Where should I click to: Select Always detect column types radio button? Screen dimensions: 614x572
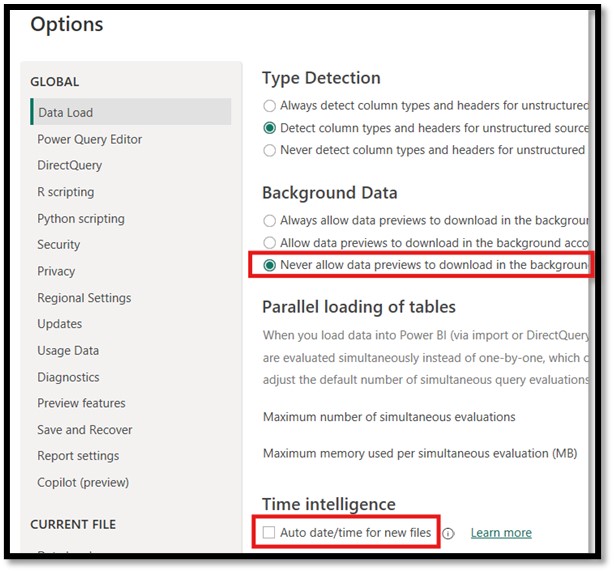[x=269, y=105]
